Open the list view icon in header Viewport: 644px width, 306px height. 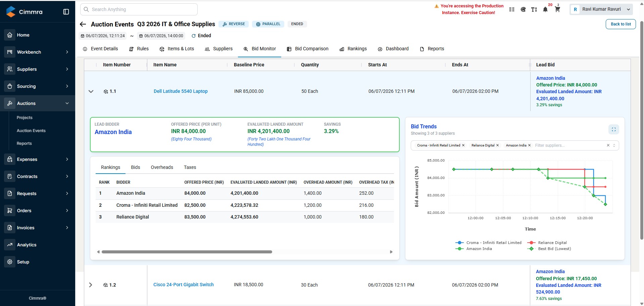512,9
